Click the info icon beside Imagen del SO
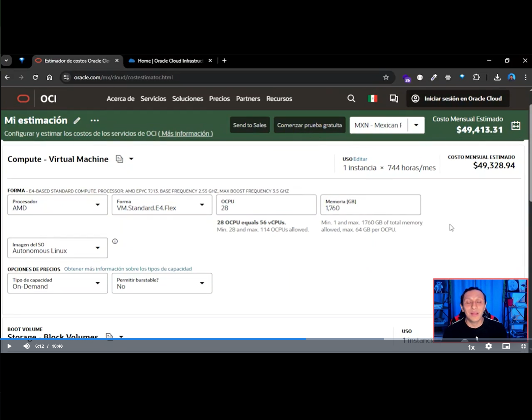The height and width of the screenshot is (420, 532). click(x=115, y=241)
